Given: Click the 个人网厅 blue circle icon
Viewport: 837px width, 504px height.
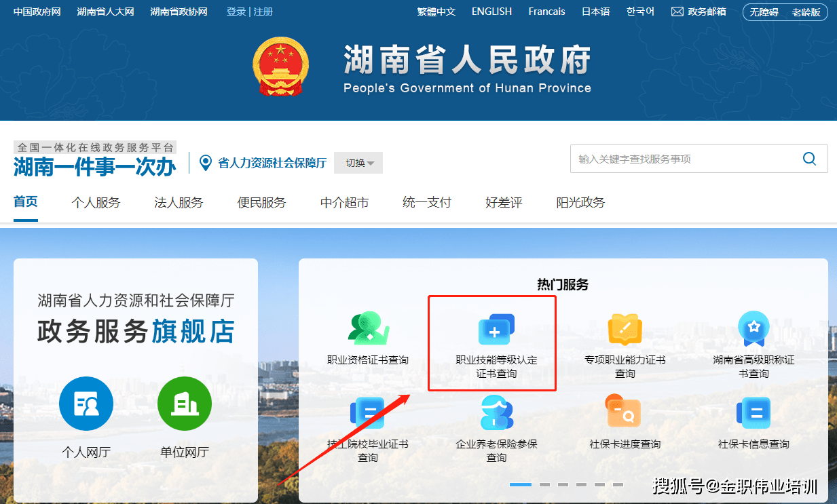Looking at the screenshot, I should 86,404.
